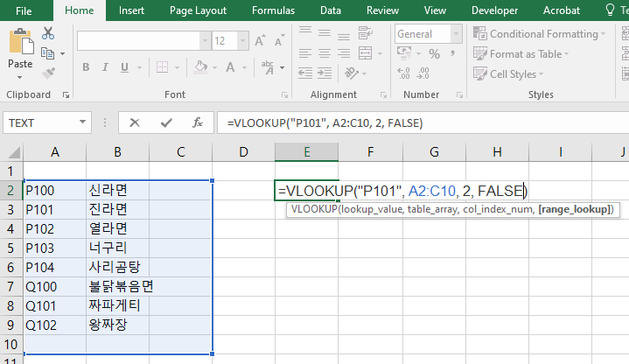This screenshot has height=364, width=629.
Task: Click the Tell Me lightbulb icon
Action: (610, 10)
